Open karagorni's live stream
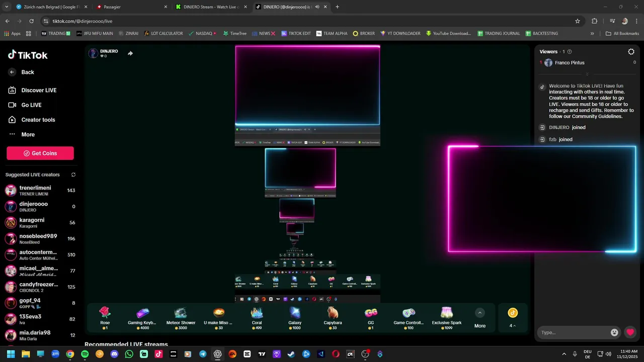Screen dimensions: 644x362 40,223
